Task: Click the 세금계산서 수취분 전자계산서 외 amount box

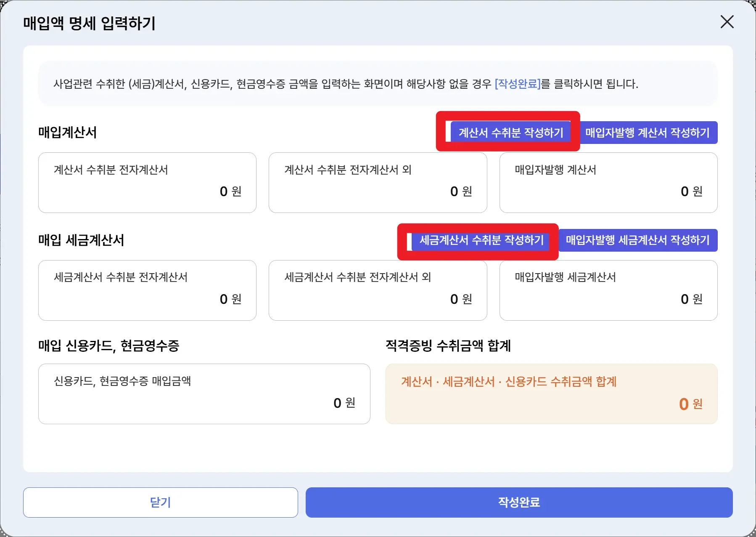Action: (378, 290)
